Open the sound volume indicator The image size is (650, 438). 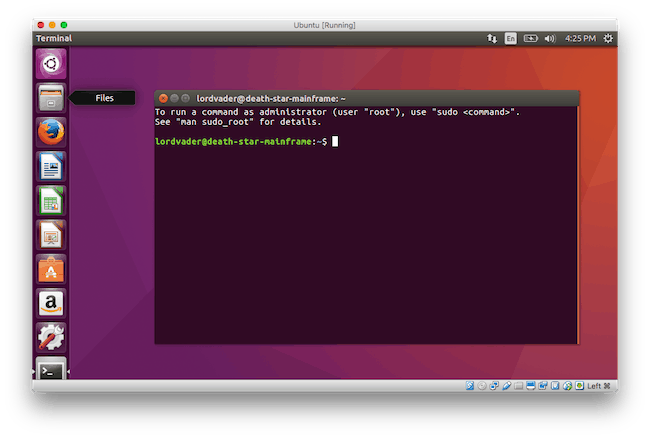[550, 39]
